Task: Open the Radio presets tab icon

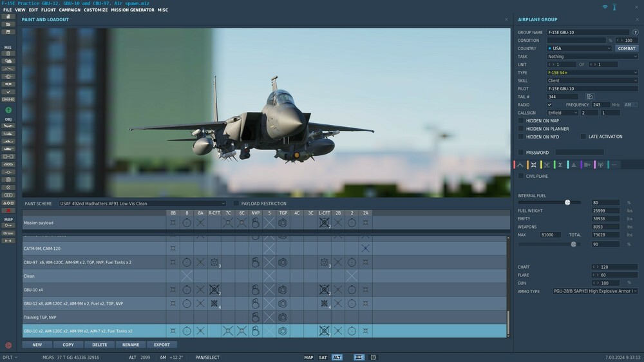Action: [600, 165]
